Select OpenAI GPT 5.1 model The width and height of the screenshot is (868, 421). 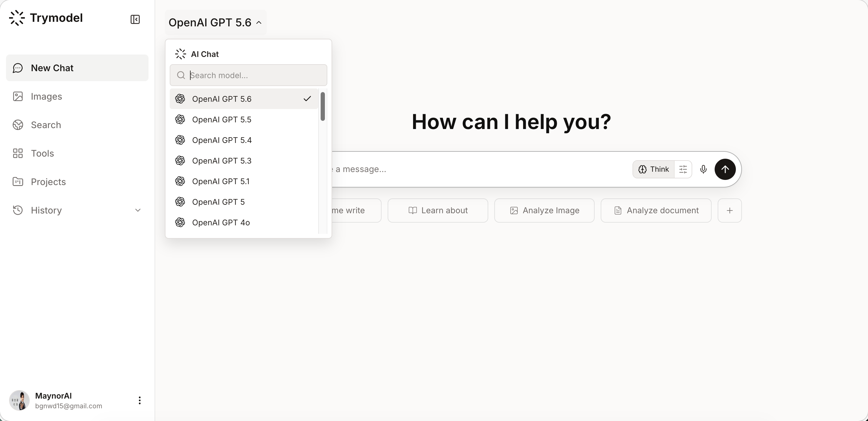pyautogui.click(x=244, y=181)
